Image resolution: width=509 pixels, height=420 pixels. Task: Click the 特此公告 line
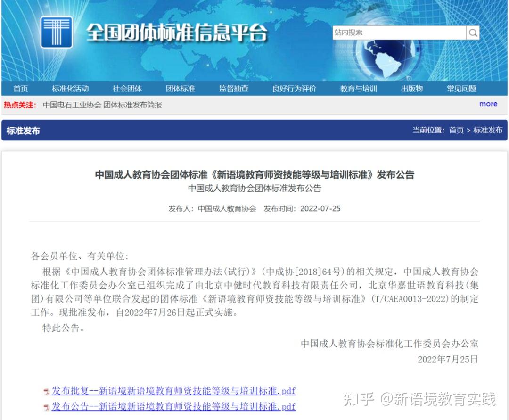coord(64,328)
